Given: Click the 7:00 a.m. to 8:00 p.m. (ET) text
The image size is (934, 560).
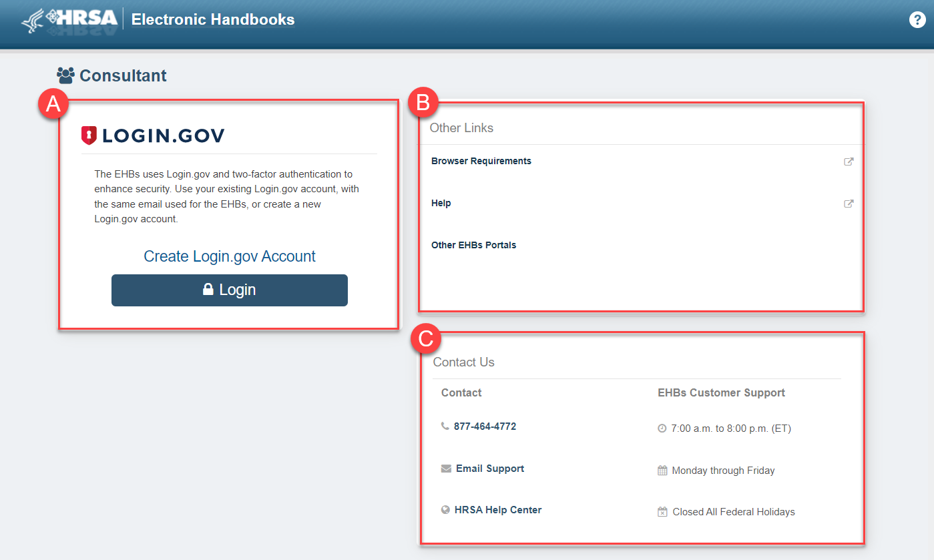Looking at the screenshot, I should pos(731,429).
